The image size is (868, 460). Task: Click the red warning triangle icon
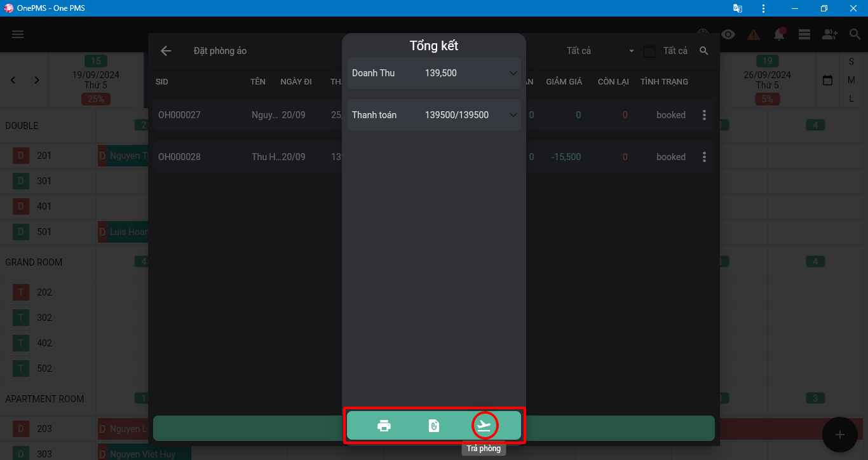click(x=754, y=34)
